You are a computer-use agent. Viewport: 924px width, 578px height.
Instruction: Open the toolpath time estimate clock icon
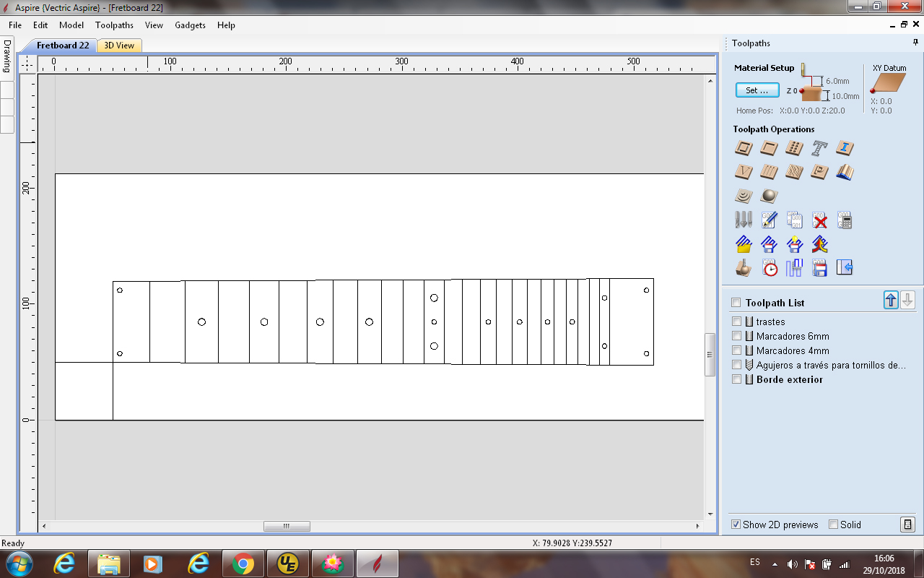coord(770,268)
